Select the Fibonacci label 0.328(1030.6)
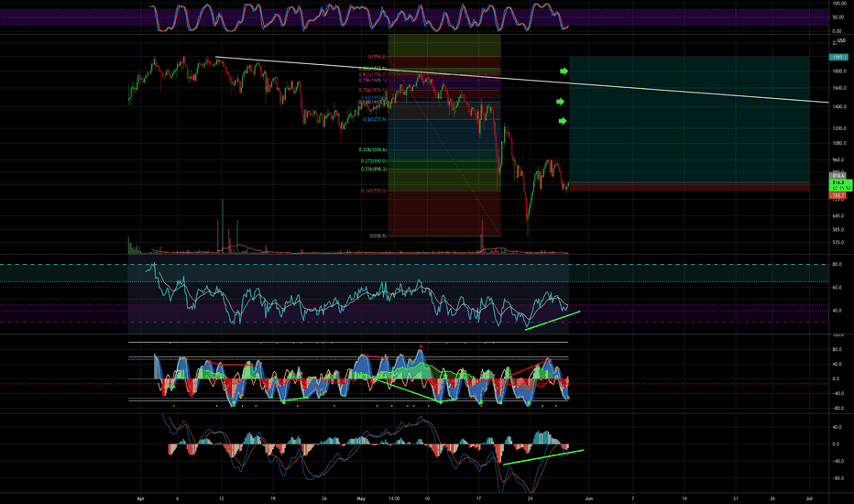Screen dimensions: 854x504 click(x=373, y=149)
